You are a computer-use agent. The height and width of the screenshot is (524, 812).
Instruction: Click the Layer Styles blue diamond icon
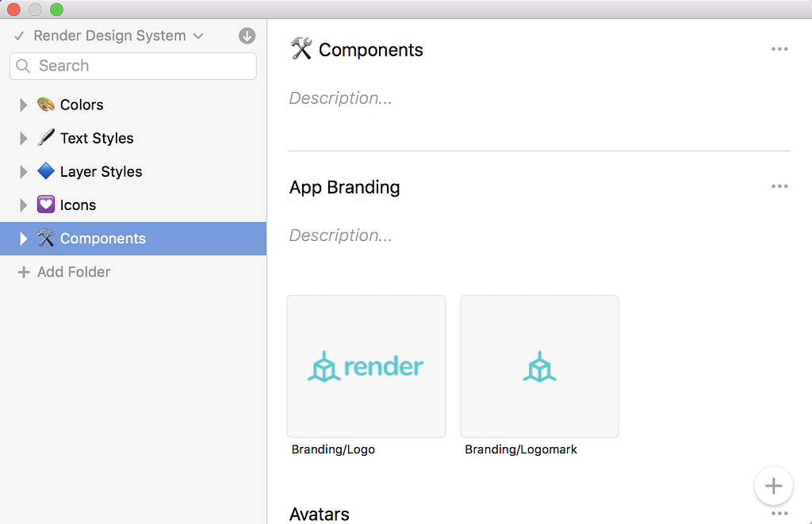[45, 171]
